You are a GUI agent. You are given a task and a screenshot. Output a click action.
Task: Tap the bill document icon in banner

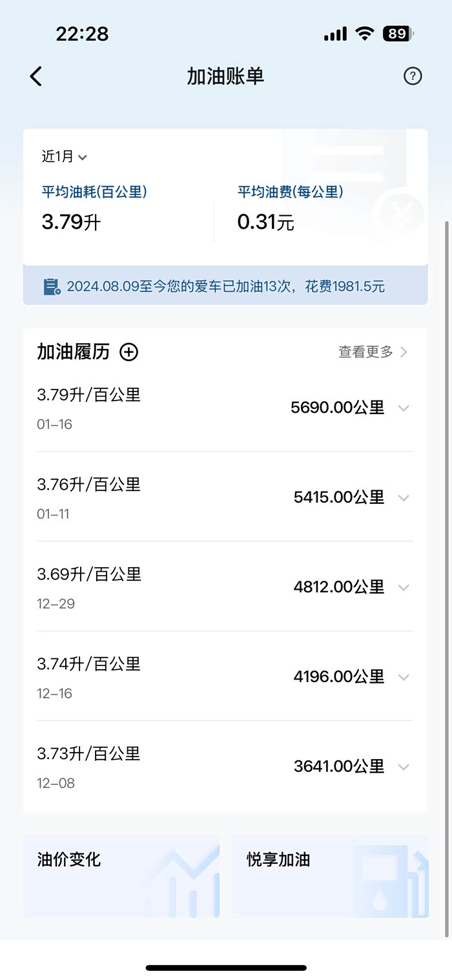point(52,286)
